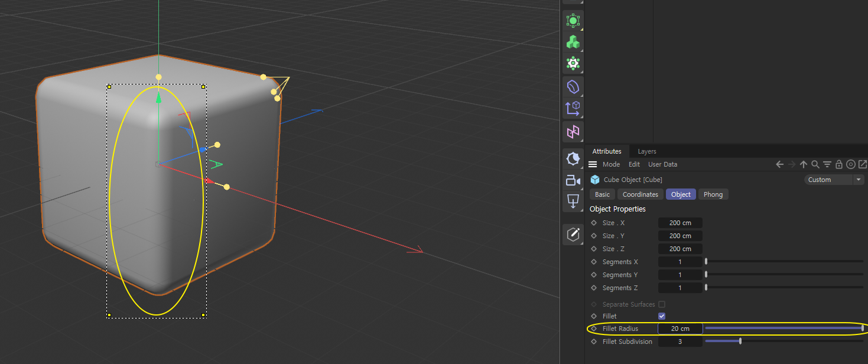Toggle Segments Y keyframe diamond
868x364 pixels.
[x=594, y=275]
